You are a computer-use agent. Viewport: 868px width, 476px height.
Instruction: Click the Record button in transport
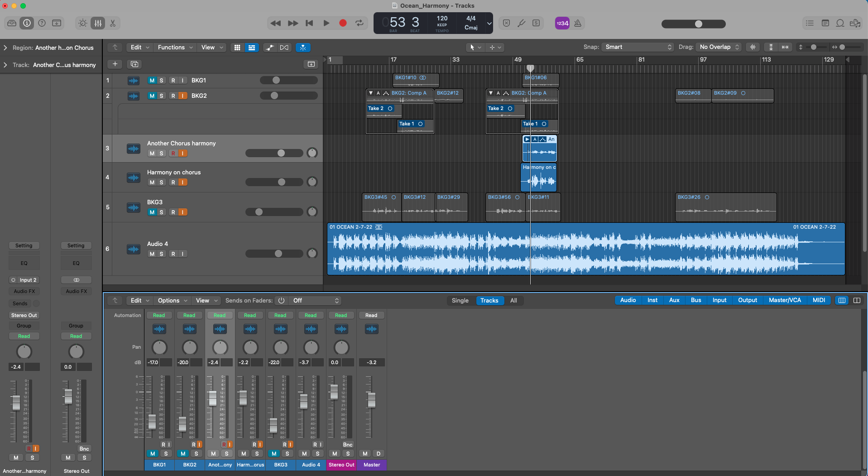point(343,23)
